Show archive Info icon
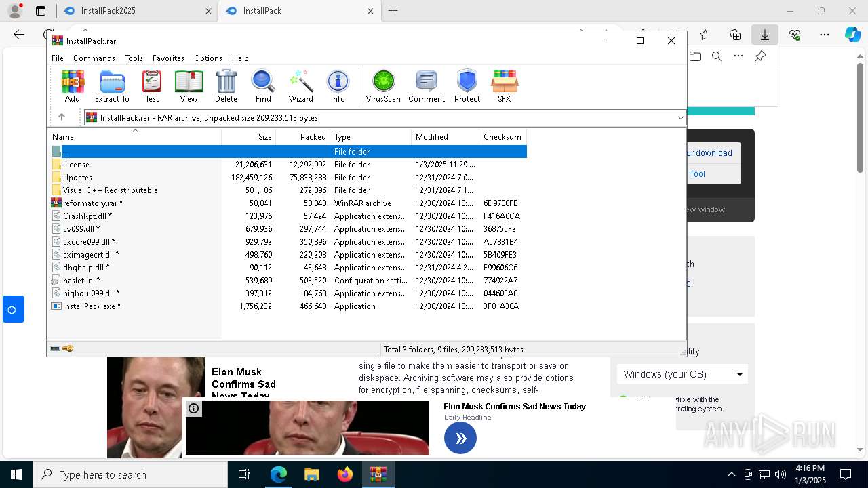 [338, 87]
